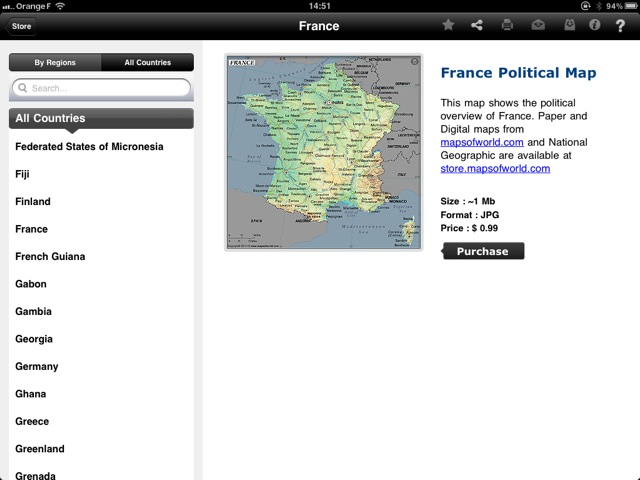Print the map using printer icon
Screen dimensions: 640x480
507,25
